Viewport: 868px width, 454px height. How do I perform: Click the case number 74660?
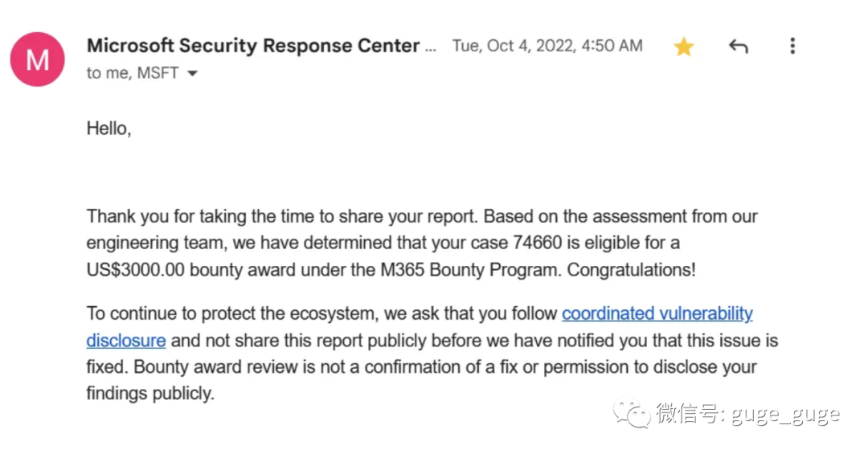coord(537,243)
